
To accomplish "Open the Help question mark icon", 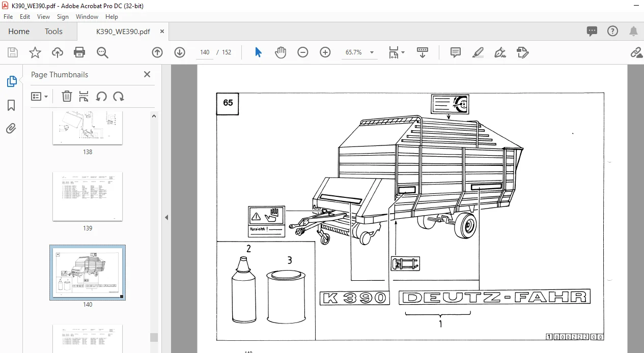I will pyautogui.click(x=613, y=32).
